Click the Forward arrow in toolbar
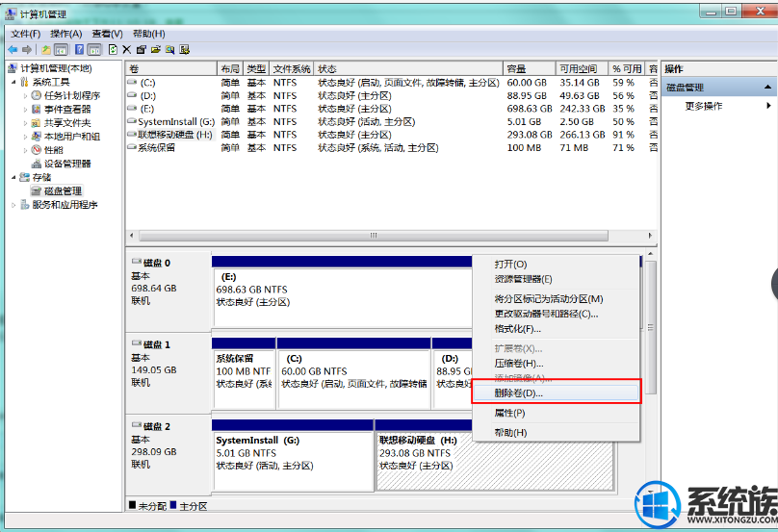778x532 pixels. pos(27,50)
